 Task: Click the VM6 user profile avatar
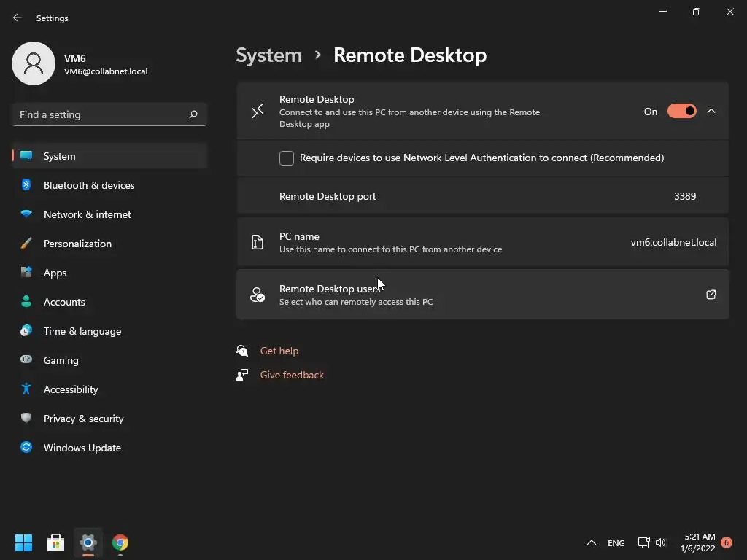tap(34, 63)
